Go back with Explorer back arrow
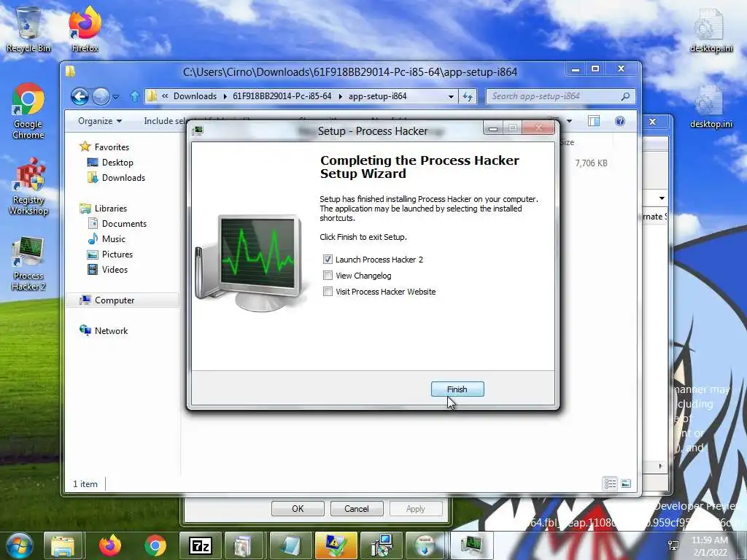This screenshot has height=560, width=747. [80, 97]
